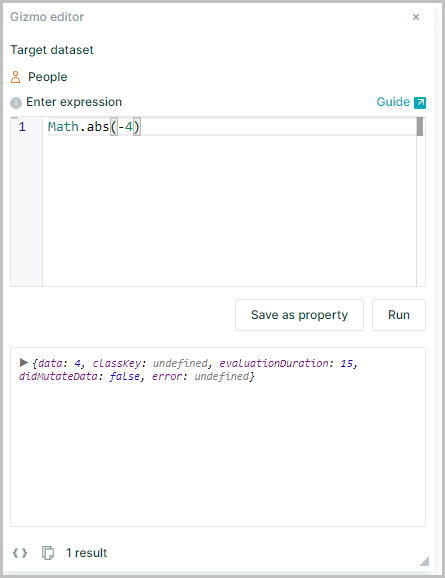Run the expression
The image size is (445, 578).
399,315
